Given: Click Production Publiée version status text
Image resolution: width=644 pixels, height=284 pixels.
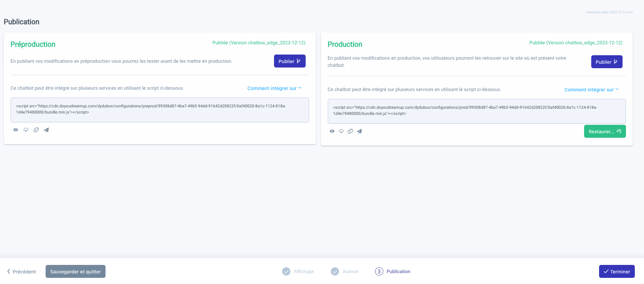Looking at the screenshot, I should 576,43.
